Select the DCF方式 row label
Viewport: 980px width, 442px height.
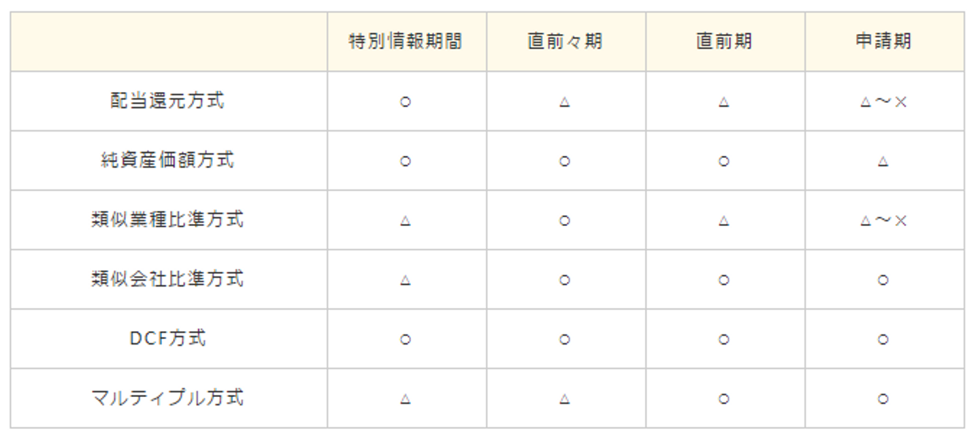tap(167, 338)
